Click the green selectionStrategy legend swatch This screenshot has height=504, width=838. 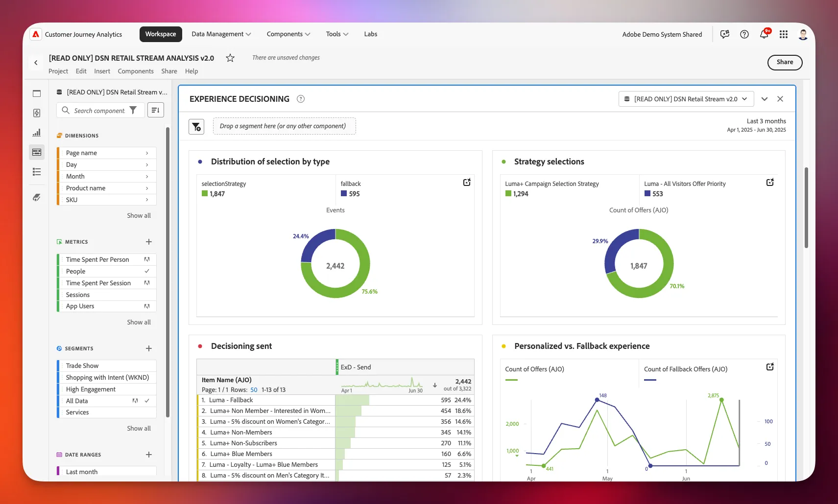(x=205, y=194)
